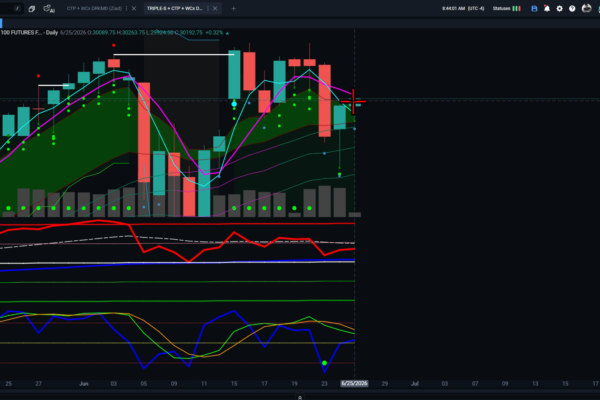The height and width of the screenshot is (400, 600).
Task: Click the Daily timeframe label
Action: pyautogui.click(x=52, y=33)
